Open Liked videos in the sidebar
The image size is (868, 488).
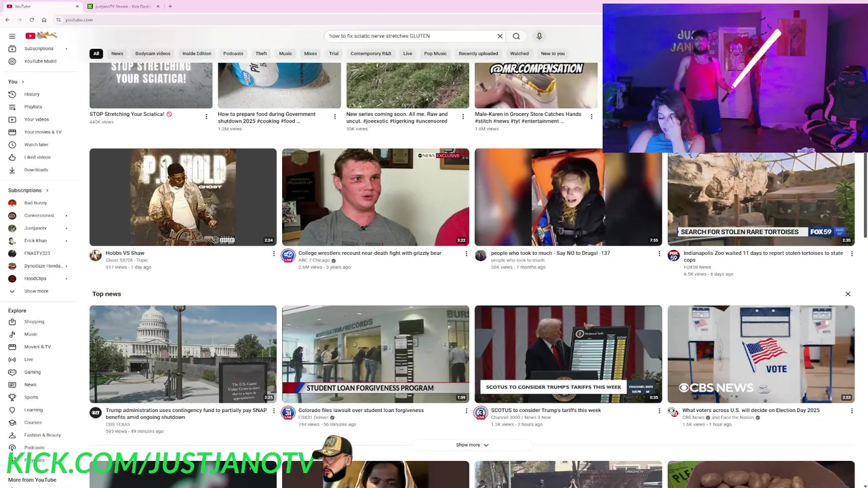pyautogui.click(x=38, y=157)
